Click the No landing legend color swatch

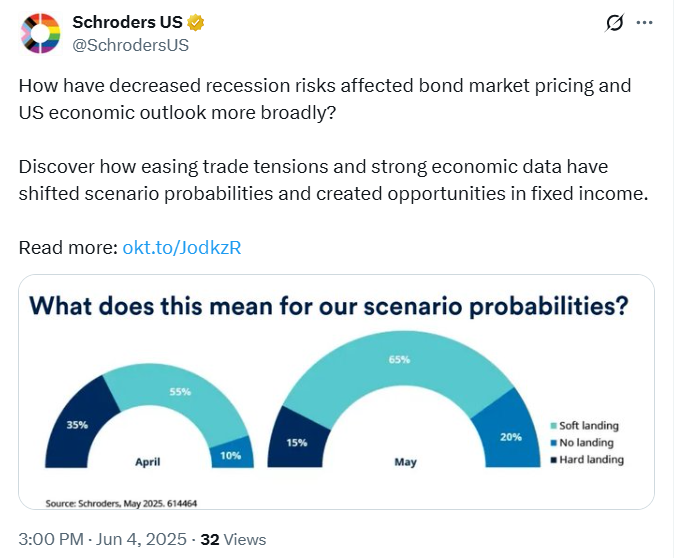coord(552,442)
